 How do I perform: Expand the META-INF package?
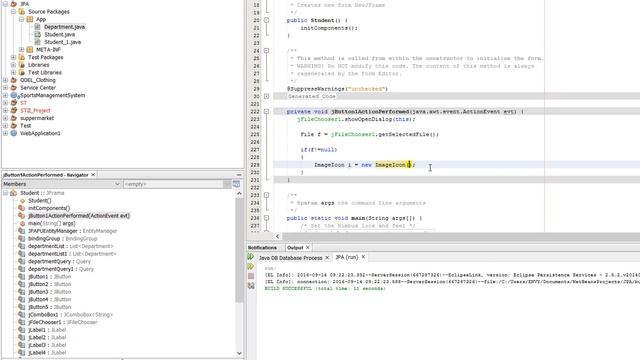[x=22, y=49]
